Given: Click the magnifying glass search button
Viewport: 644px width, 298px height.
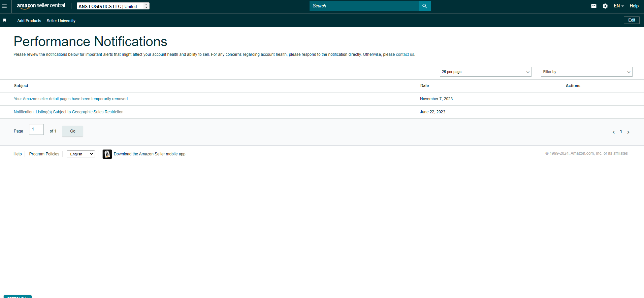Looking at the screenshot, I should (425, 6).
